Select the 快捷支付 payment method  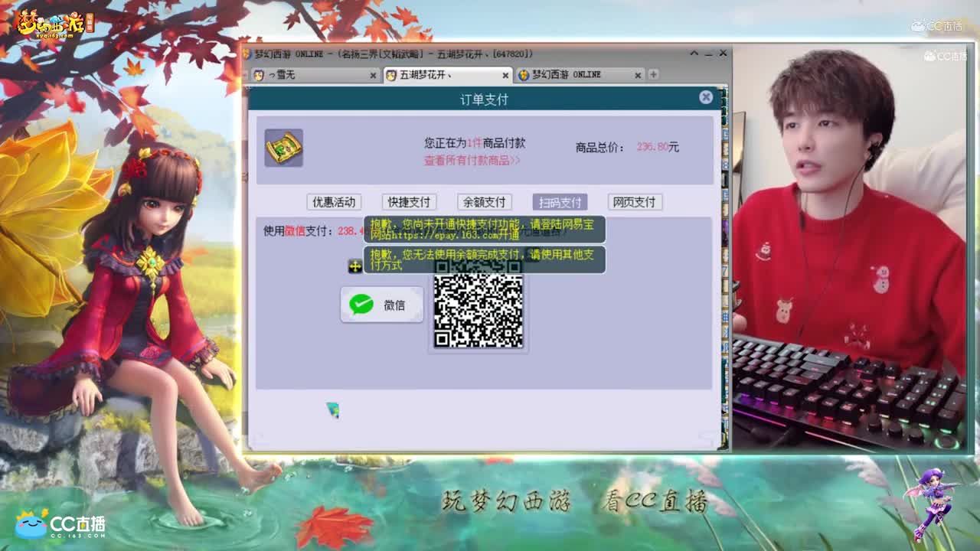[x=409, y=202]
